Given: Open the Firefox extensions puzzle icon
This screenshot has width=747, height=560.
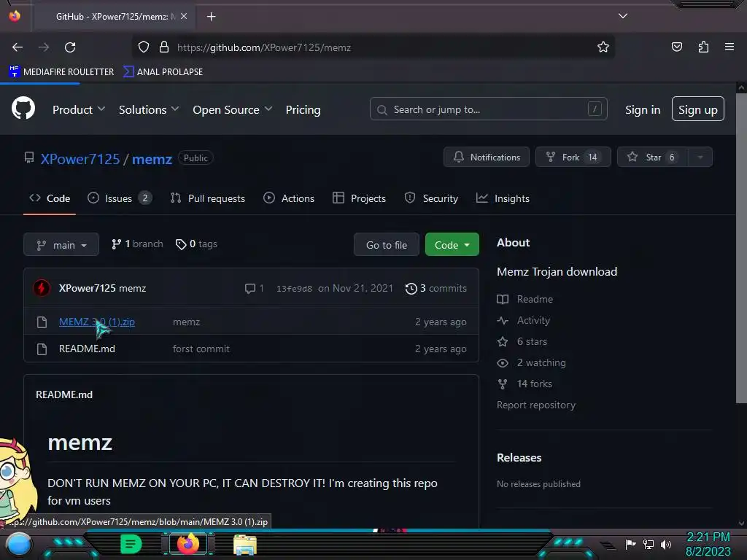Looking at the screenshot, I should point(703,47).
